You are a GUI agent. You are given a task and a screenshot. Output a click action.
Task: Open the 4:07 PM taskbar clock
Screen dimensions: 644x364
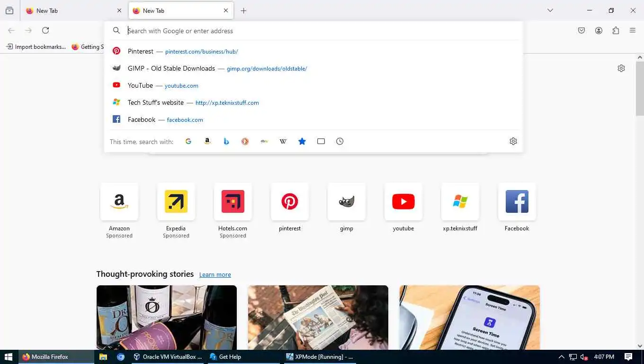[x=604, y=357]
